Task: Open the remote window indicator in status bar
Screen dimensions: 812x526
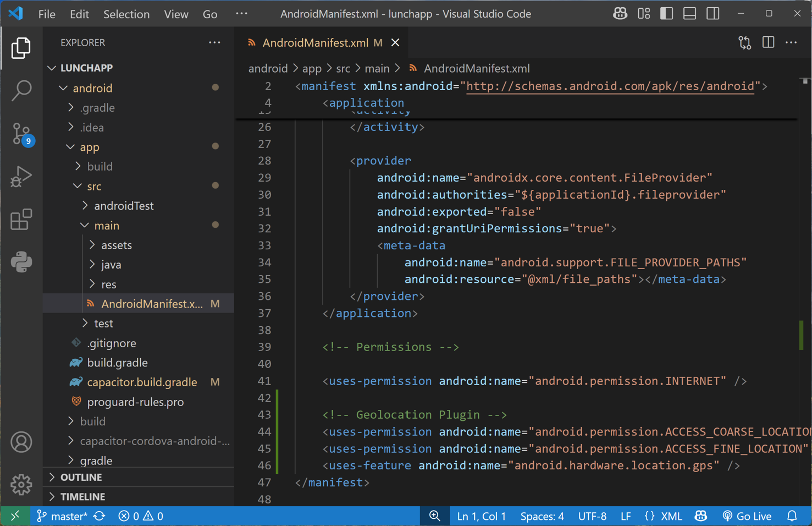Action: click(15, 516)
